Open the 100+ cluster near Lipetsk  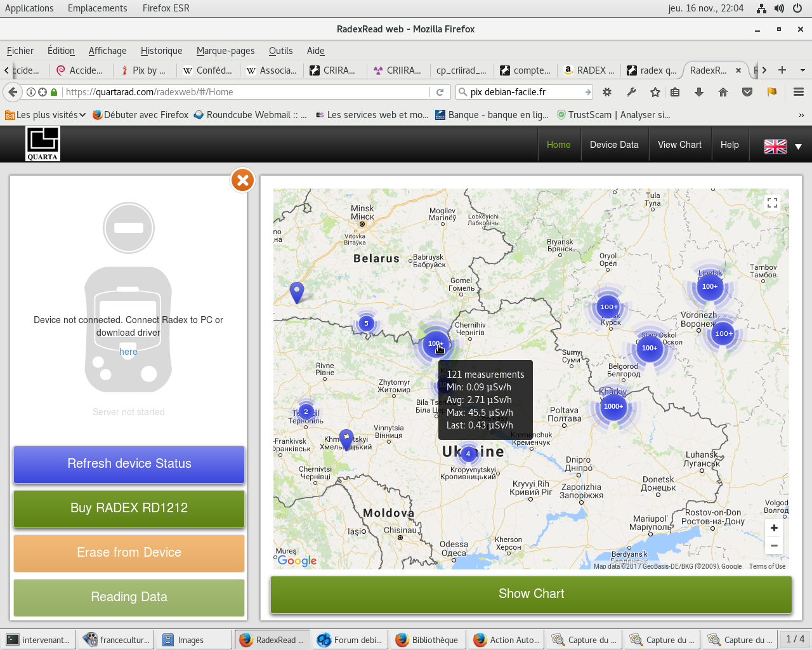(710, 286)
